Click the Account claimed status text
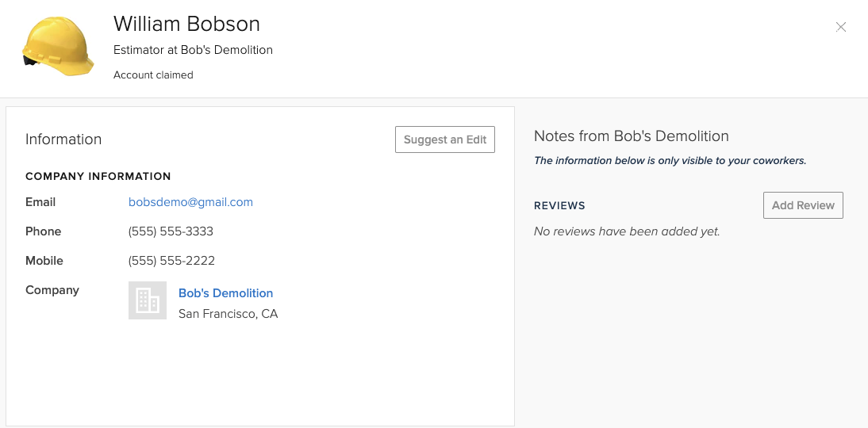 pos(153,75)
